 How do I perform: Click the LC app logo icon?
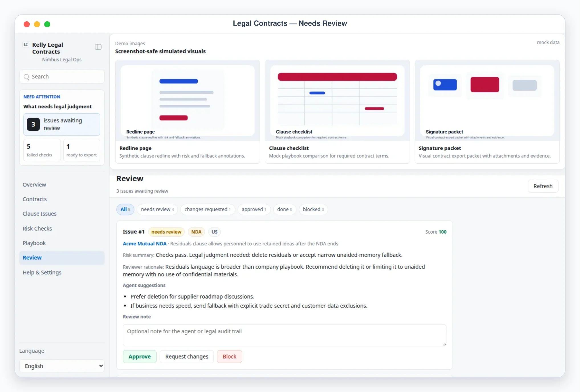26,45
